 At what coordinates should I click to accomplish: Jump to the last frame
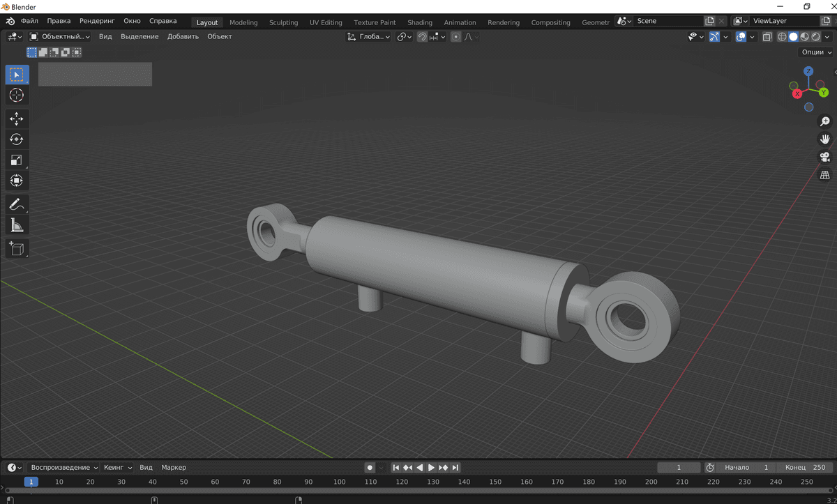[455, 467]
